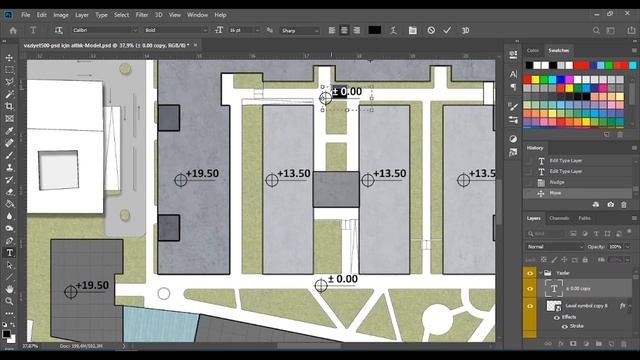Open the Window menu

(x=197, y=15)
